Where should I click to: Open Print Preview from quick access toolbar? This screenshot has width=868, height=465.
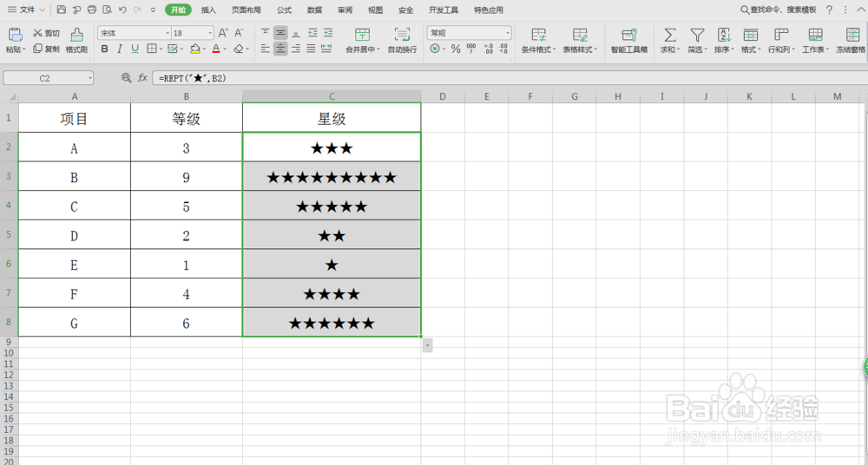coord(108,10)
